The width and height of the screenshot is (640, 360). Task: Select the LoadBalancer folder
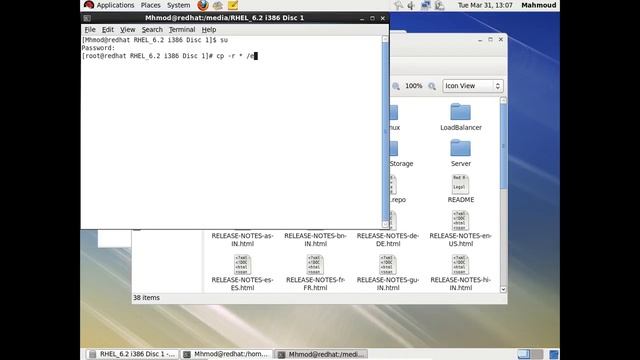click(460, 117)
